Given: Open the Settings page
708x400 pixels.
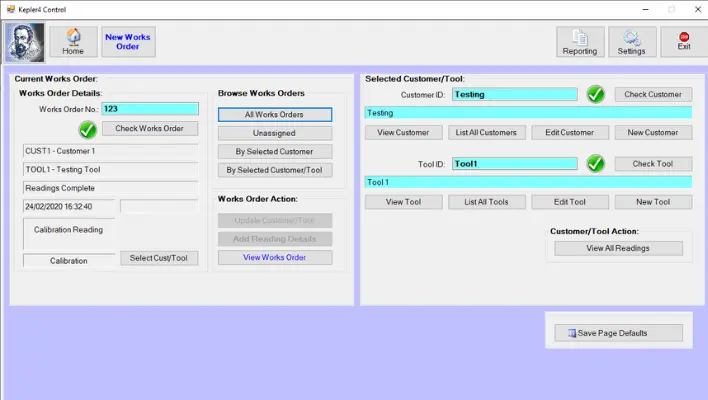Looking at the screenshot, I should 631,42.
